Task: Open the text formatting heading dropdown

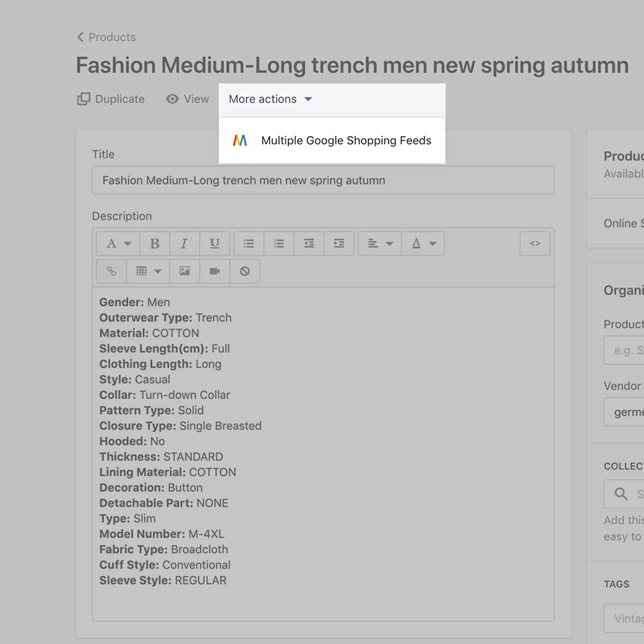Action: click(119, 244)
